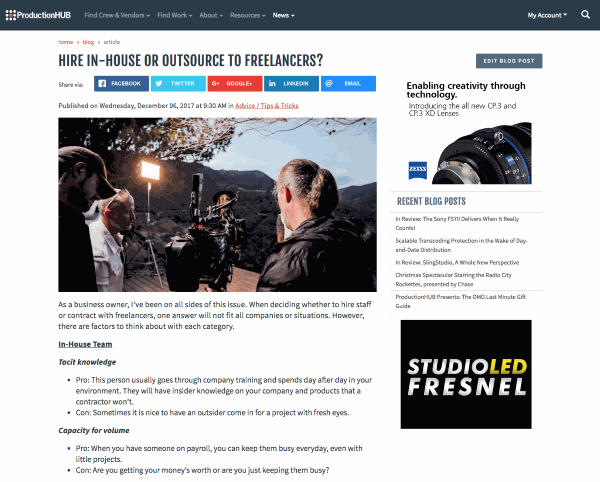Open the search magnifier icon
The width and height of the screenshot is (600, 482).
click(x=585, y=15)
